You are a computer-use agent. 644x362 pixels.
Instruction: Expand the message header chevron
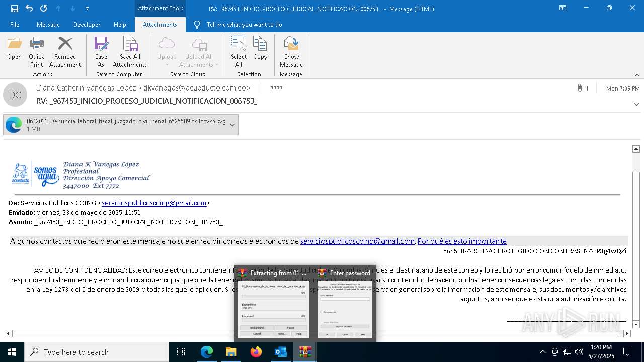(636, 104)
